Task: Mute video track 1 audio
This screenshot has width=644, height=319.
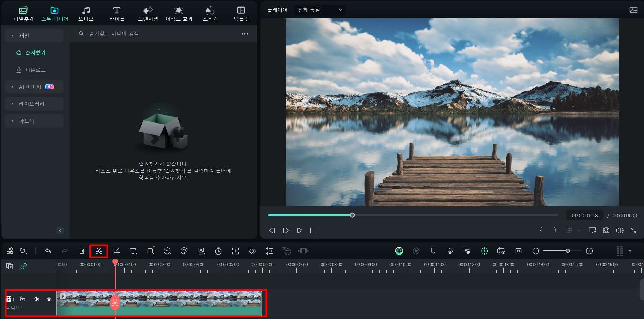Action: tap(36, 299)
